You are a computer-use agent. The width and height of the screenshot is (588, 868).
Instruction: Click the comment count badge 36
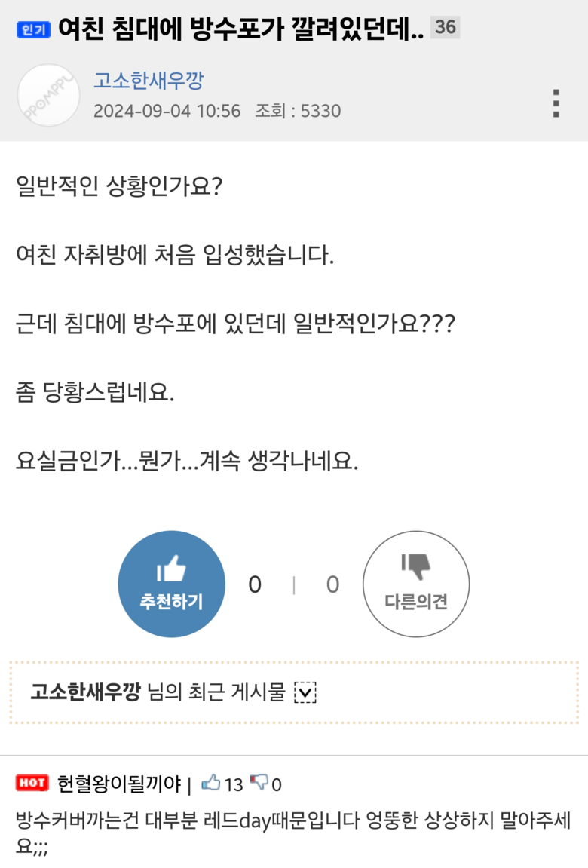446,26
